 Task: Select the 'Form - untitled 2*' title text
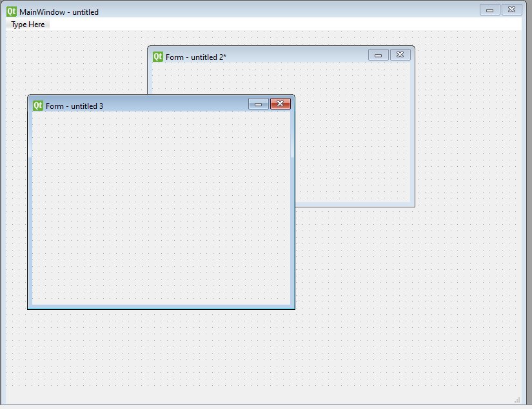pos(196,57)
